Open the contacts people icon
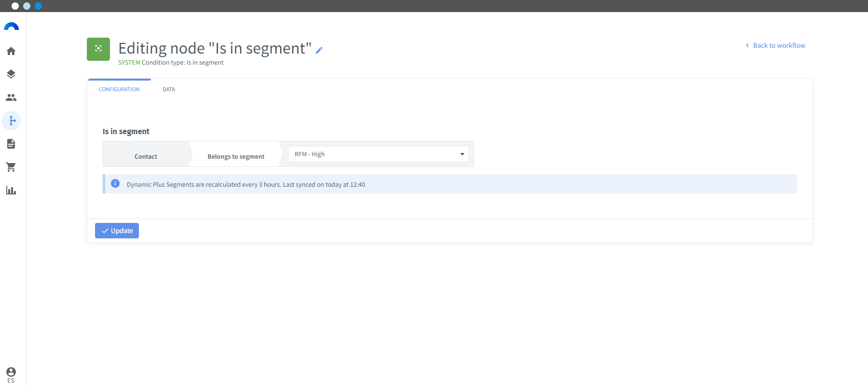Screen dimensions: 868x386 (x=11, y=97)
